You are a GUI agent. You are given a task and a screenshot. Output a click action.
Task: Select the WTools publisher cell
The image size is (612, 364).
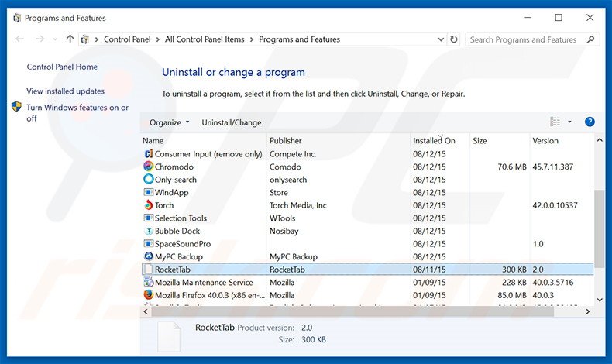[282, 218]
